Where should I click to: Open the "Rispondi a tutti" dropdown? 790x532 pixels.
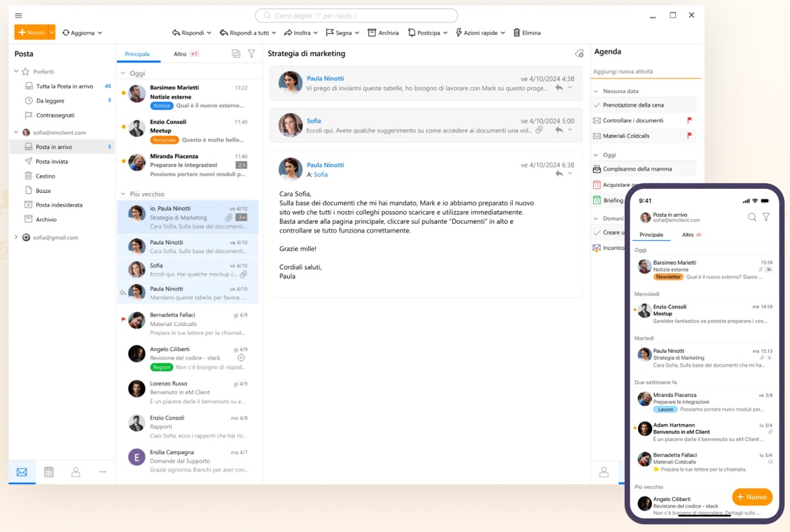(x=275, y=32)
